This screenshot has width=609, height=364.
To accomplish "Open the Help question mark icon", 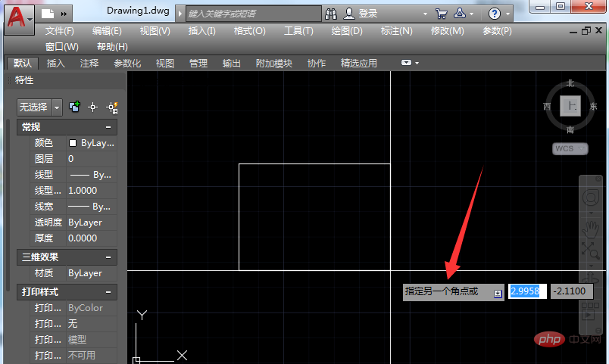I will tap(494, 14).
